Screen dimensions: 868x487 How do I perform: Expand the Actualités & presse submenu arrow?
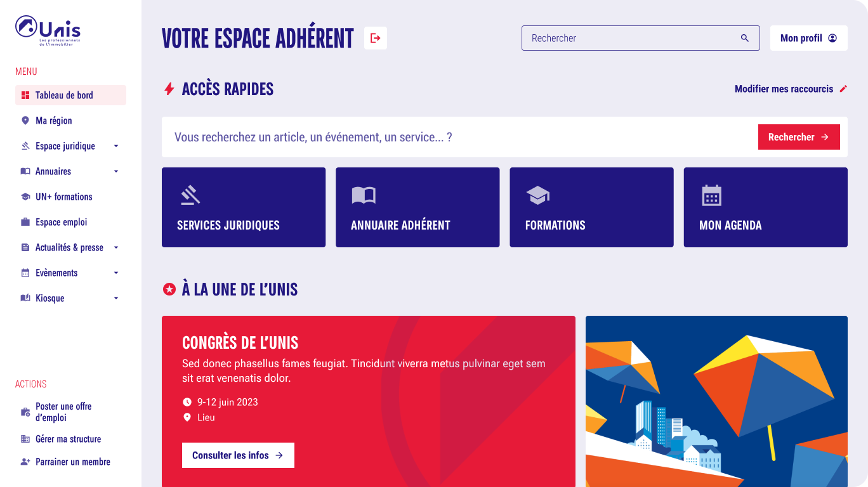[116, 247]
